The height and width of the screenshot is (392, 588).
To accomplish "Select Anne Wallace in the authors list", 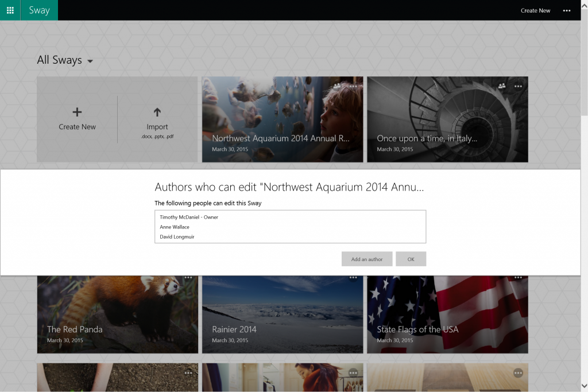I will point(175,227).
